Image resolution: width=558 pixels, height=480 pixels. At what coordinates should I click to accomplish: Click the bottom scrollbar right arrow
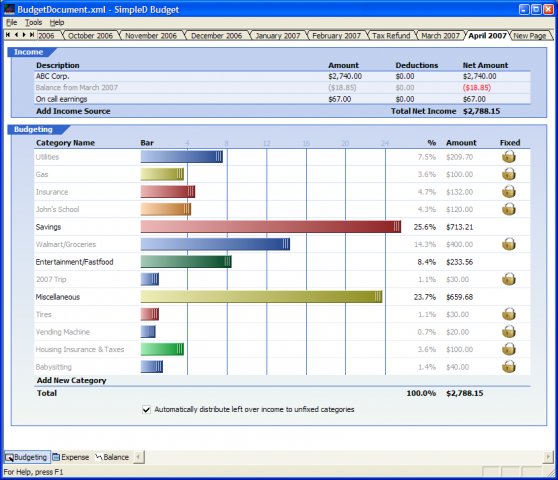[548, 457]
